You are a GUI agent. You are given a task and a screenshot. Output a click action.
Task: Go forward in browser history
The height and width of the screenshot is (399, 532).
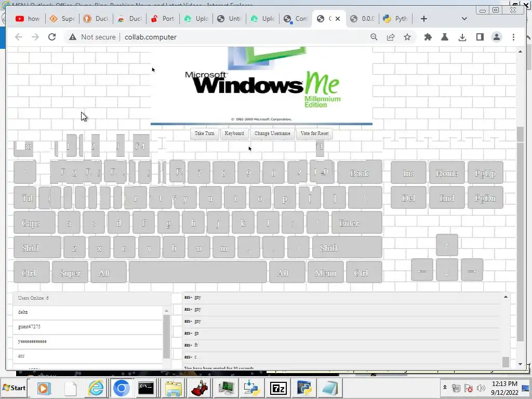(x=35, y=37)
